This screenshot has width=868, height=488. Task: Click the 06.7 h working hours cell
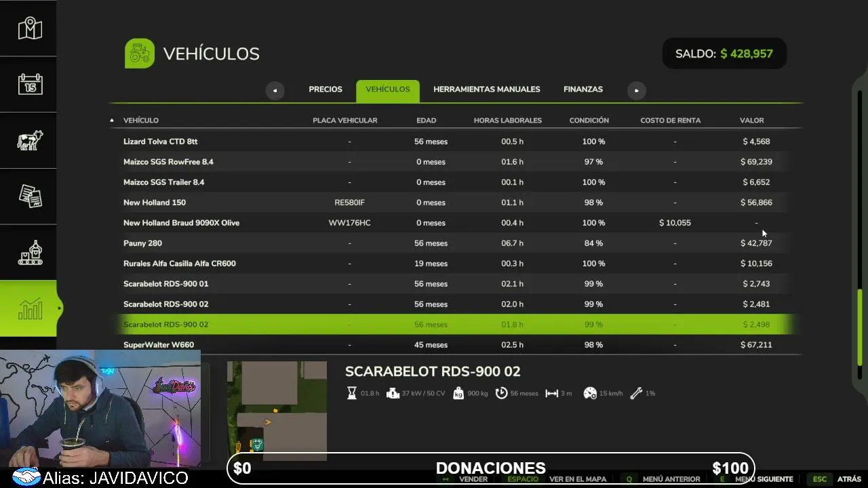point(512,243)
